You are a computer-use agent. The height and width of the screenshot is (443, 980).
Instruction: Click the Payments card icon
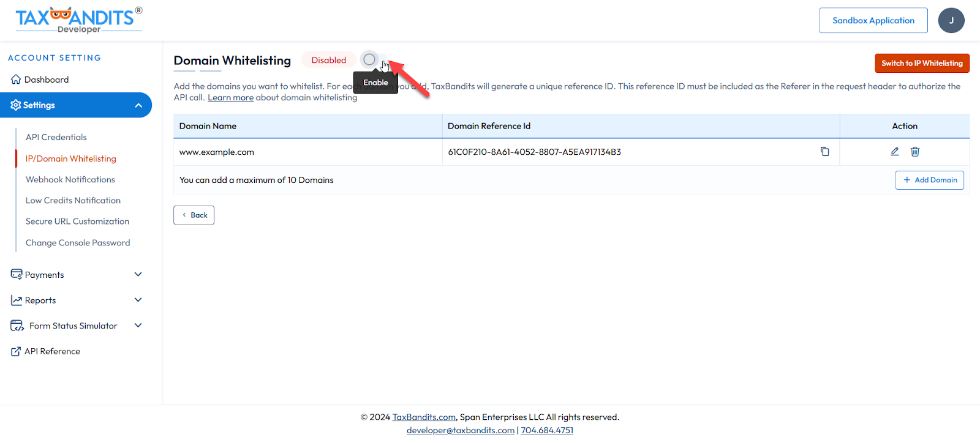pyautogui.click(x=17, y=274)
